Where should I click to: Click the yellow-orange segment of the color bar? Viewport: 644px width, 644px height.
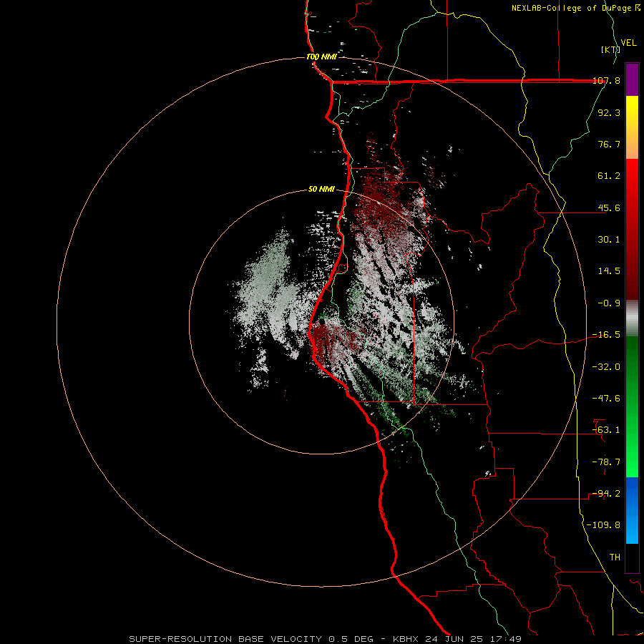632,127
